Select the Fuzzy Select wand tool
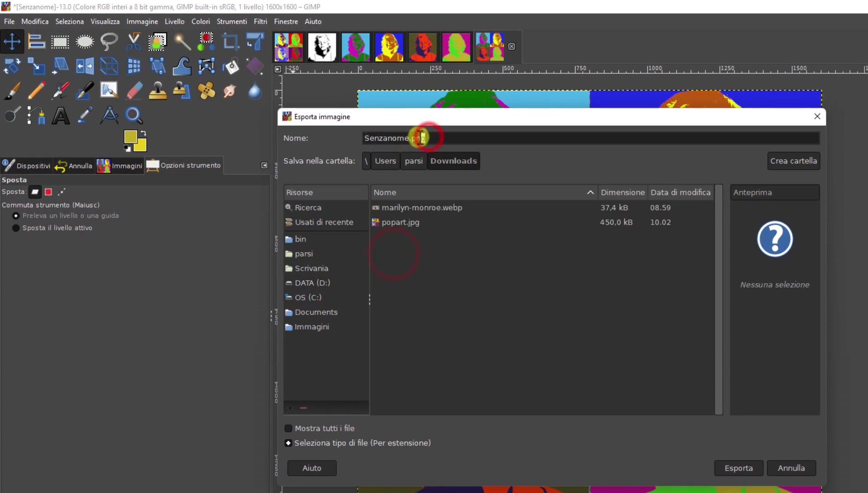 (182, 42)
